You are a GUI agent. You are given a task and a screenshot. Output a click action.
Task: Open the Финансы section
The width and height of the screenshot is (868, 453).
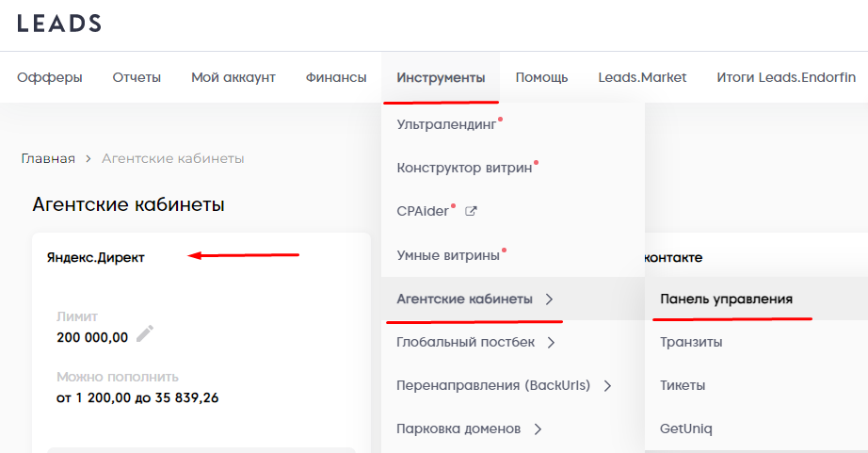[x=336, y=77]
